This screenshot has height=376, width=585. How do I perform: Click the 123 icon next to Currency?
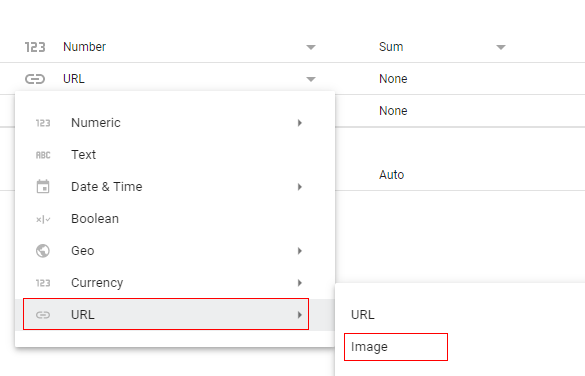tap(43, 283)
